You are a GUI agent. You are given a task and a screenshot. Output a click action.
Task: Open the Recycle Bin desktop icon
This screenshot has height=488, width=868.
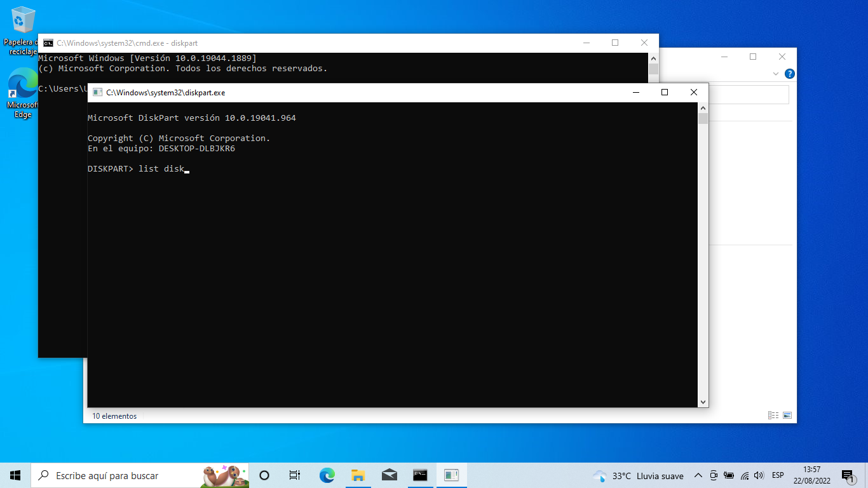24,22
